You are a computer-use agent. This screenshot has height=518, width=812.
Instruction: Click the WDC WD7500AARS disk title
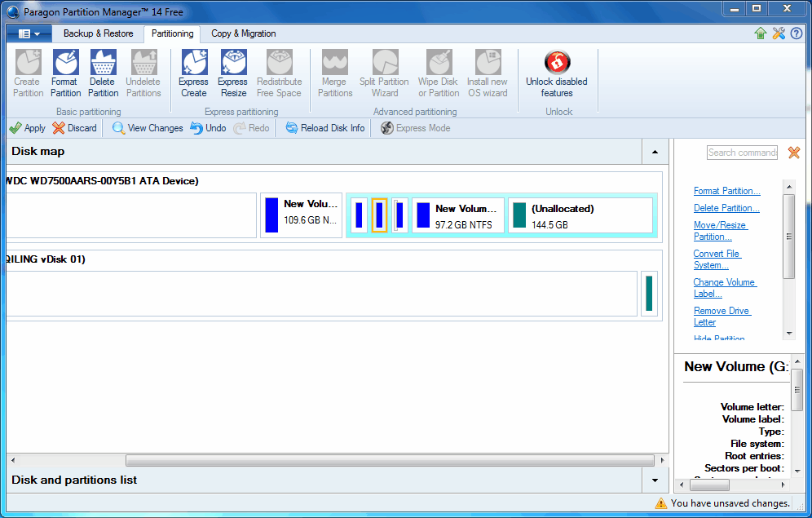tap(102, 181)
